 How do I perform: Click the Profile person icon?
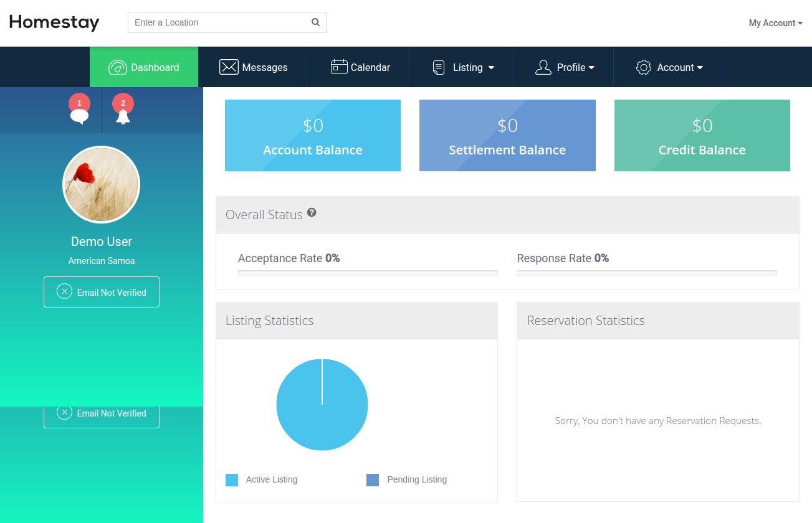pyautogui.click(x=543, y=67)
